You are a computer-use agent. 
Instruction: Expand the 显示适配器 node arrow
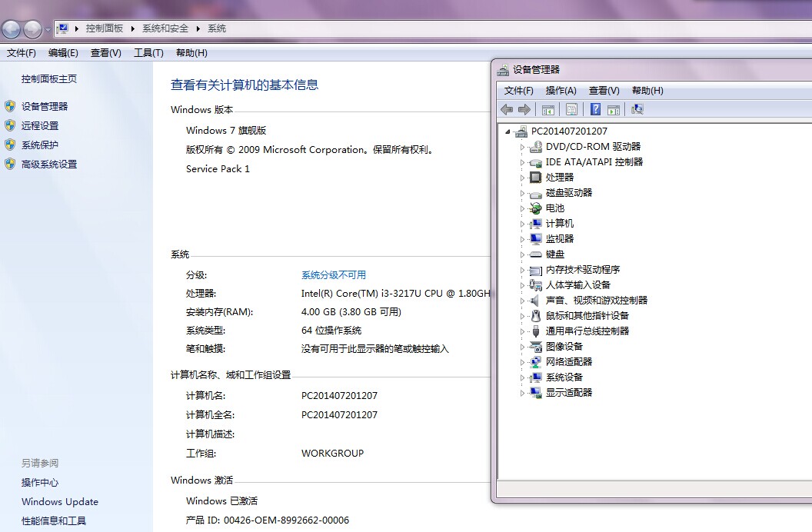coord(522,393)
